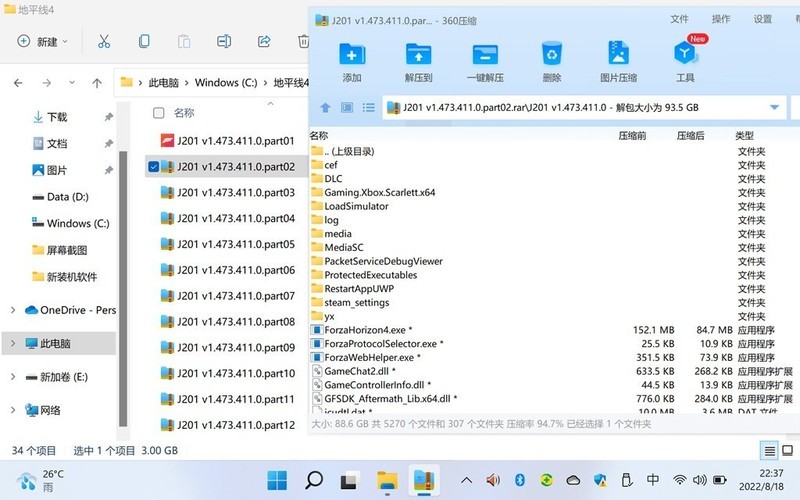800x500 pixels.
Task: Click the weather widget showing 26°C
Action: [40, 480]
